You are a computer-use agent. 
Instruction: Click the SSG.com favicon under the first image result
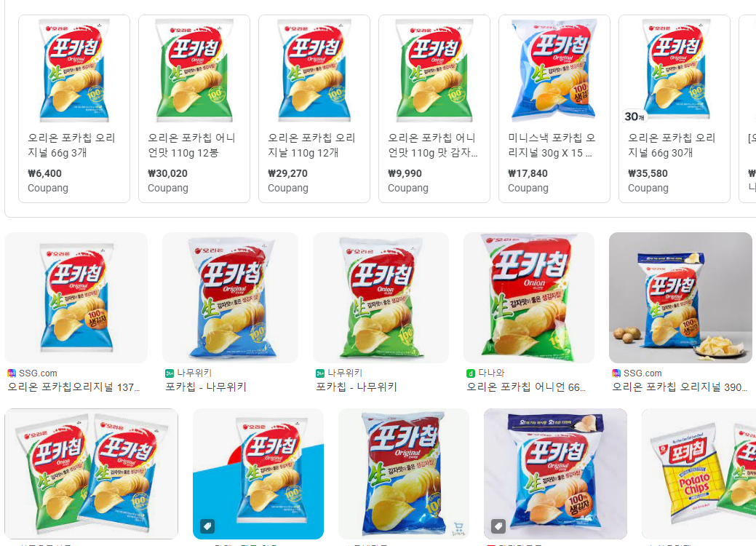coord(12,373)
